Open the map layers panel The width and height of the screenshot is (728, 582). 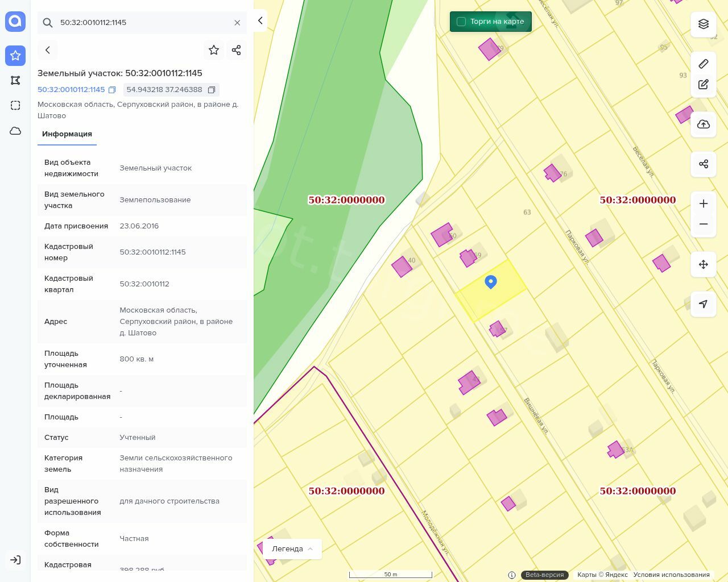704,24
